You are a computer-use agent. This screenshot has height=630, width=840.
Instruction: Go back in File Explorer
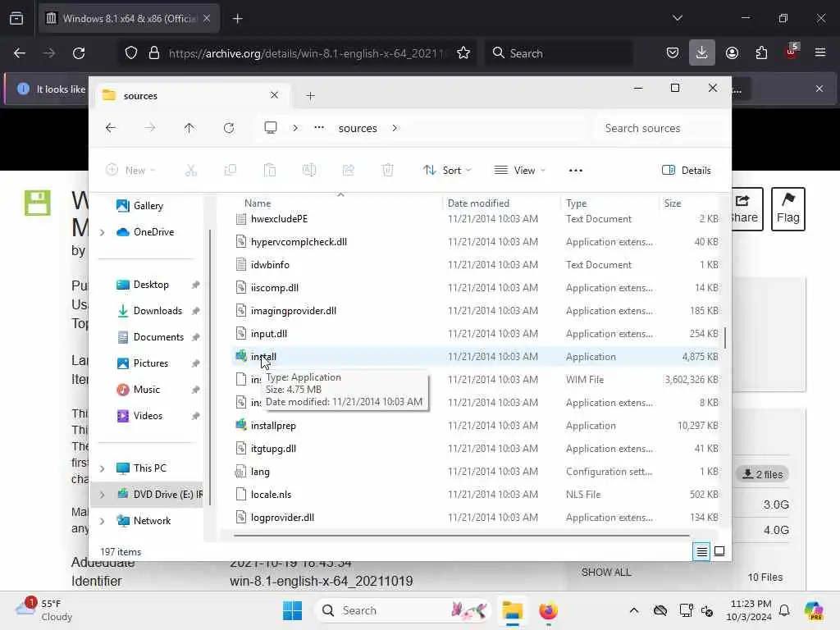111,128
